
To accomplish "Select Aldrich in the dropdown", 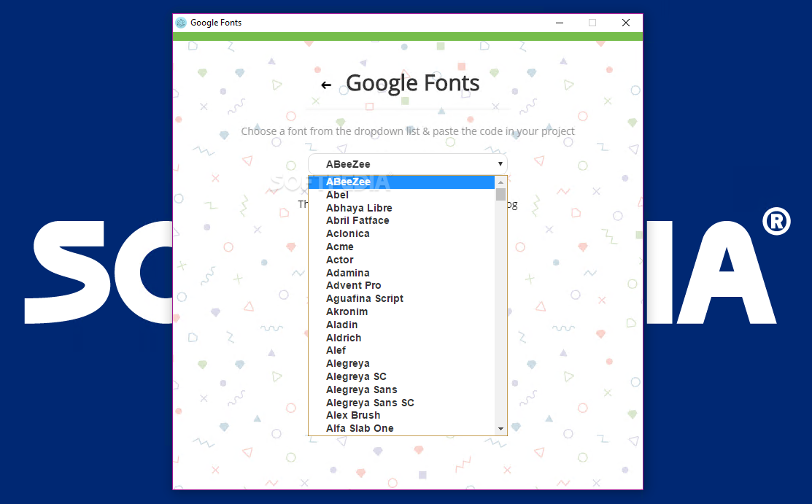I will (x=402, y=338).
